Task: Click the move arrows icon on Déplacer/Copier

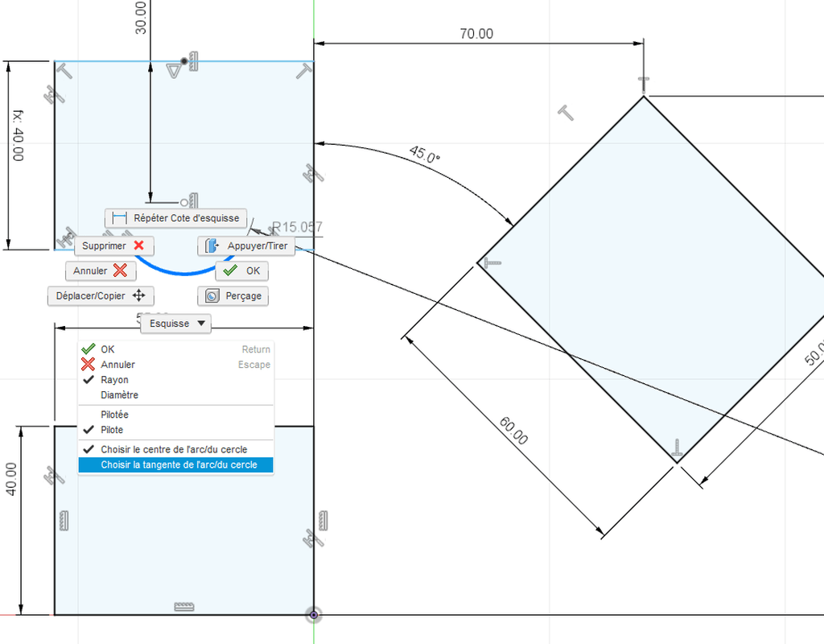Action: point(138,295)
